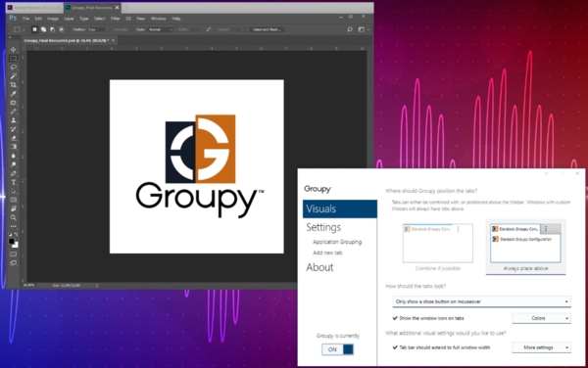
Task: Open the workspace switcher dropdown
Action: click(x=364, y=29)
